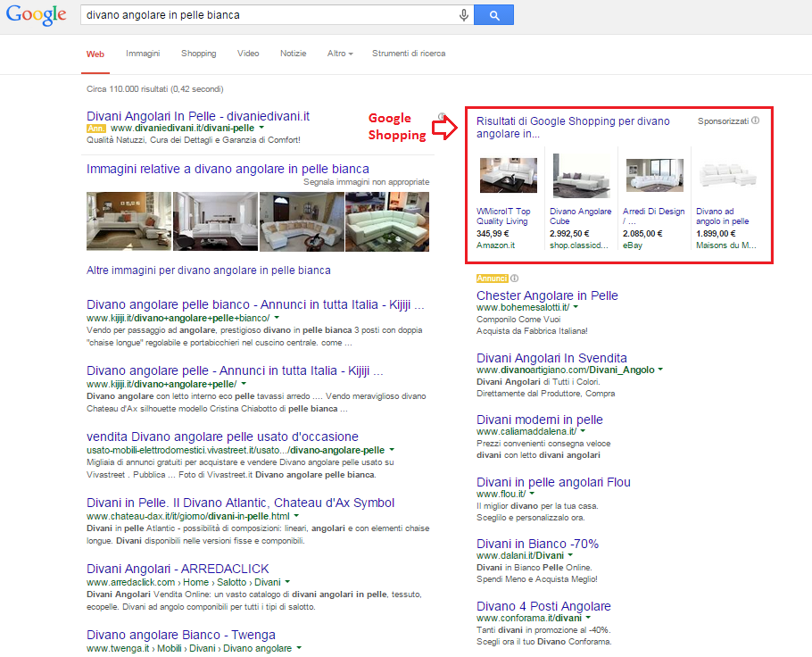Open Immagini relative a divano angolare link
Screen dimensions: 812x657
coord(228,169)
